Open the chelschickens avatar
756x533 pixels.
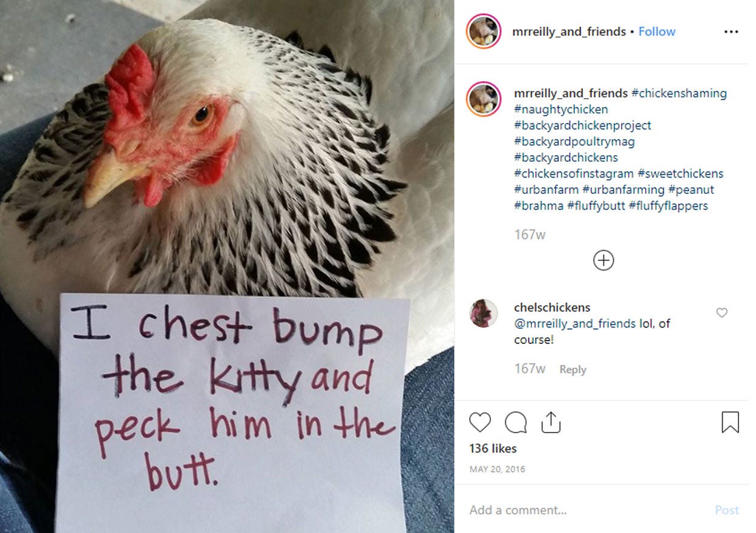pyautogui.click(x=484, y=313)
